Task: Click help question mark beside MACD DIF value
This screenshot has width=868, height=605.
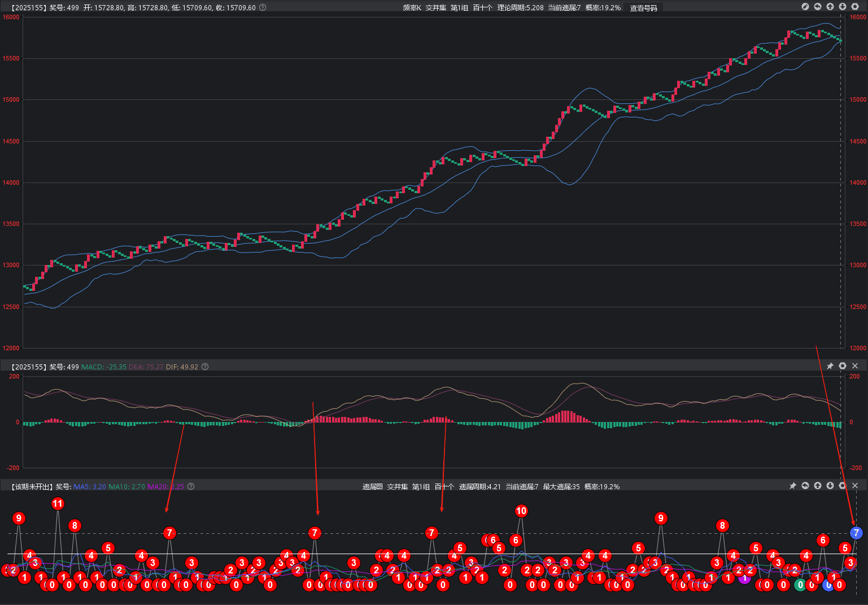Action: pos(205,367)
